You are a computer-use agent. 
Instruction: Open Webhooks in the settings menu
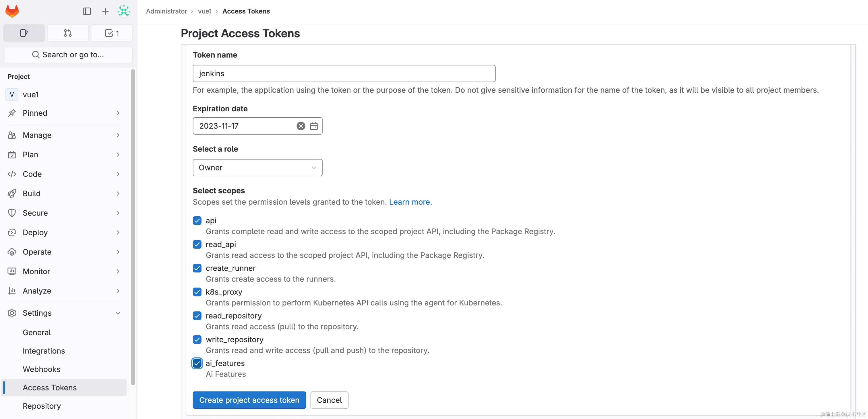pyautogui.click(x=41, y=369)
